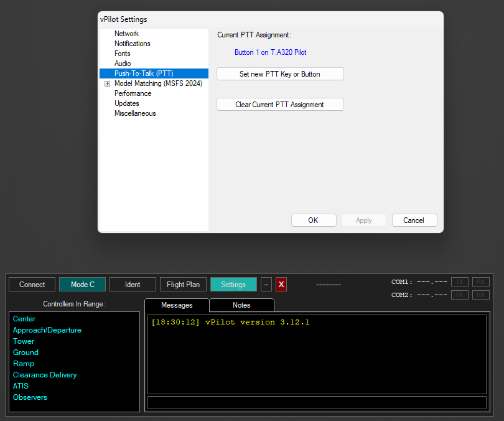Switch to the Notes tab
Screen dimensions: 504x421
[x=241, y=305]
